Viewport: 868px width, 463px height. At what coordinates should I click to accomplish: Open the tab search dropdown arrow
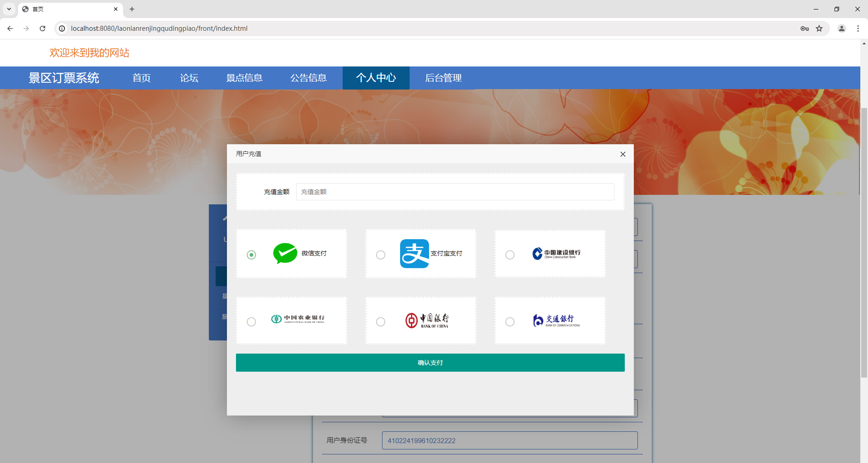pos(9,9)
